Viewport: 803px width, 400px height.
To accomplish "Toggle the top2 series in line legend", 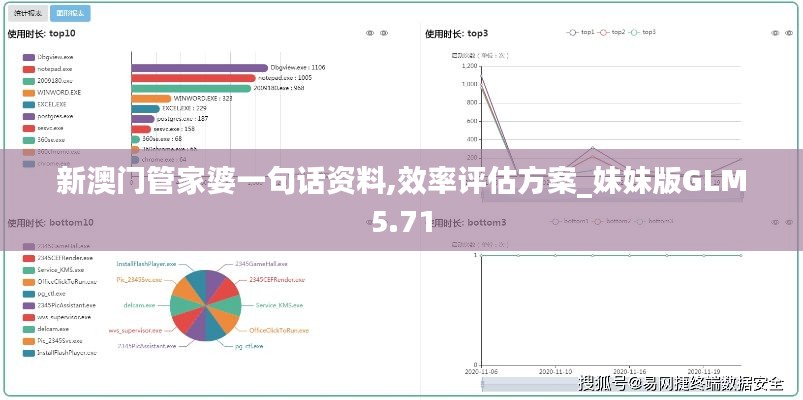I will point(611,32).
